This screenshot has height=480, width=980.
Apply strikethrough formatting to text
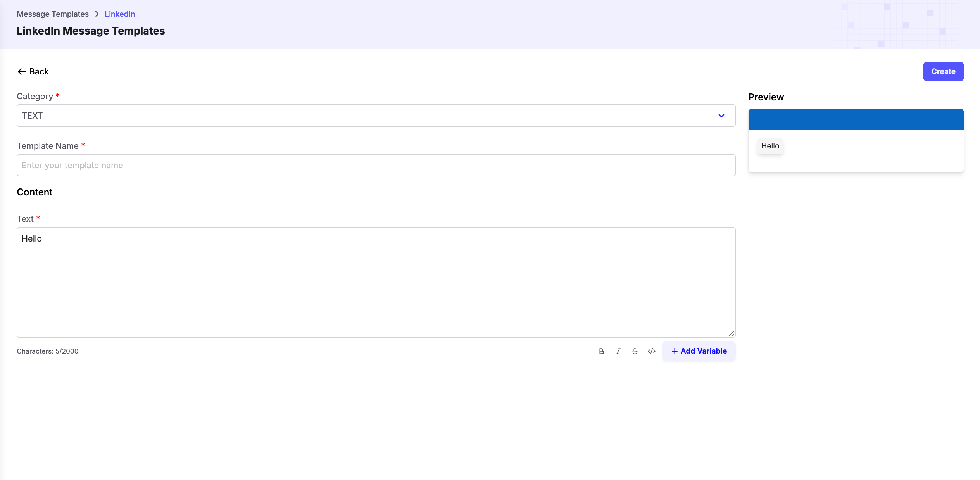coord(635,351)
